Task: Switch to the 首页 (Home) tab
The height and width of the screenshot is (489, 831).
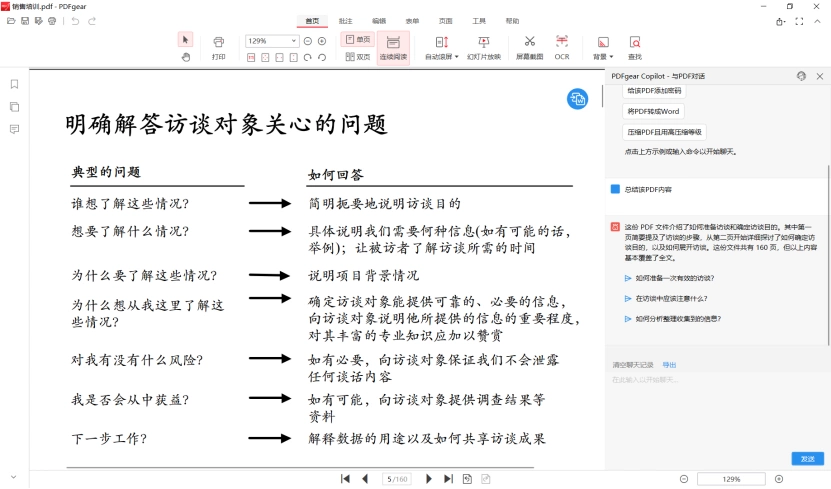Action: pyautogui.click(x=312, y=21)
